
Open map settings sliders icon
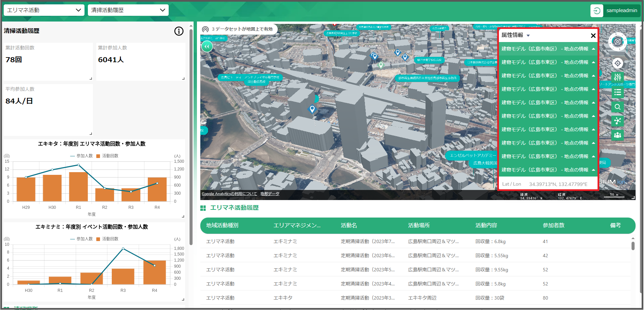pyautogui.click(x=617, y=77)
